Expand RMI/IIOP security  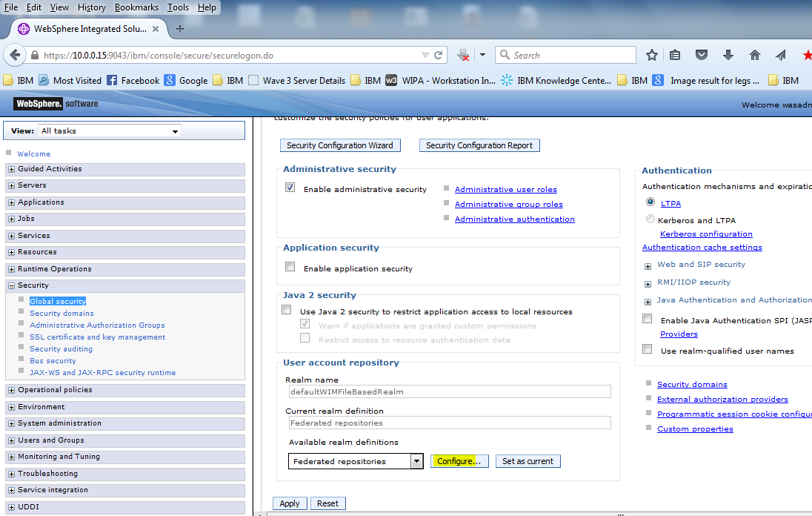pyautogui.click(x=648, y=284)
